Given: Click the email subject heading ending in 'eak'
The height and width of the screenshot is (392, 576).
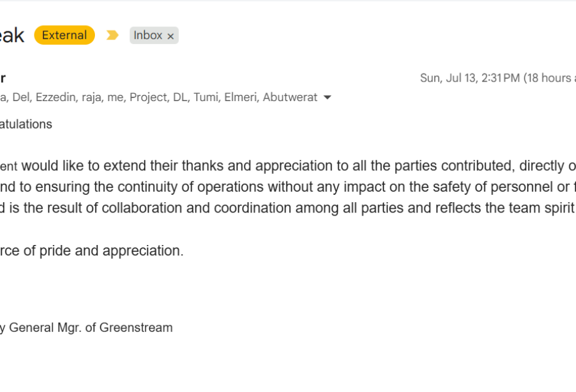Looking at the screenshot, I should click(12, 36).
